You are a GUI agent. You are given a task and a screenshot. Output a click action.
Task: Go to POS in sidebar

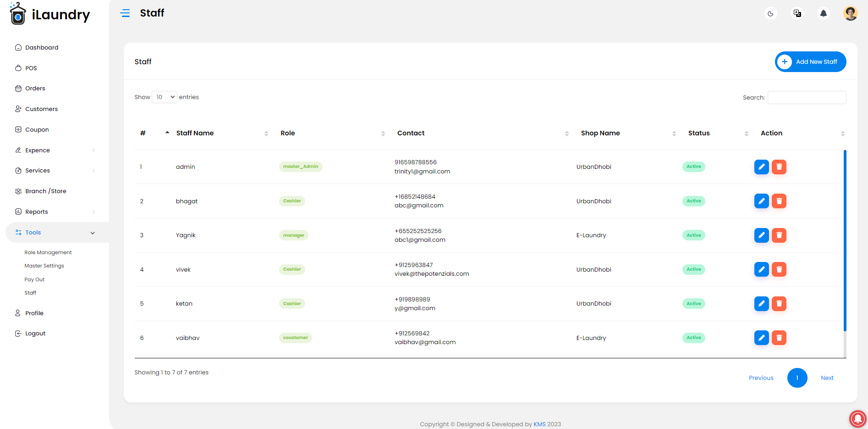[26, 68]
